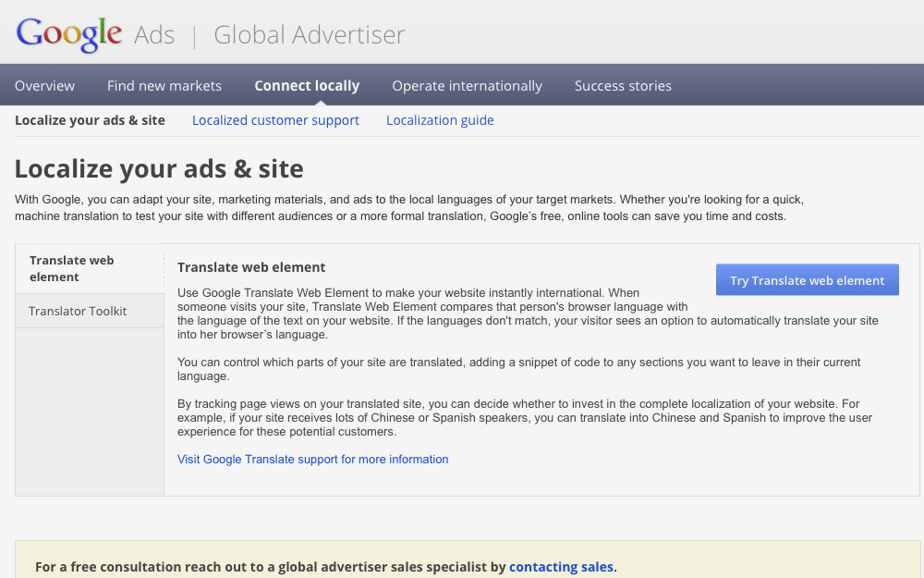Click the contacting sales link
This screenshot has width=924, height=578.
tap(561, 567)
